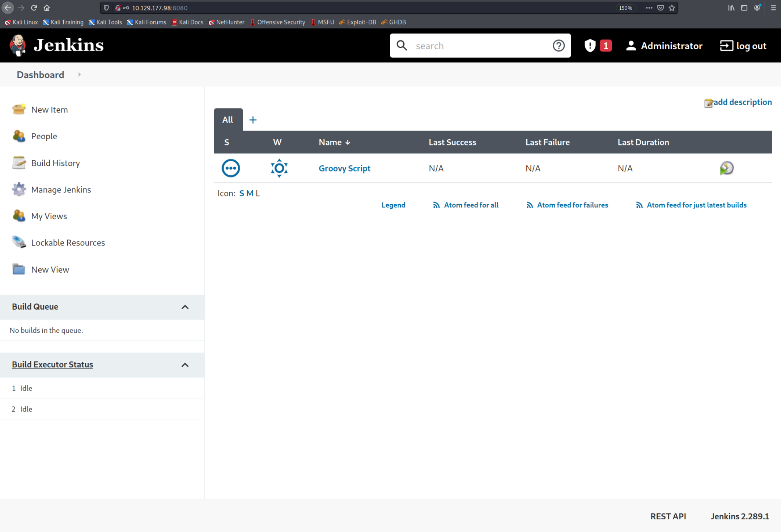Open Atom feed for all
781x532 pixels.
point(471,205)
